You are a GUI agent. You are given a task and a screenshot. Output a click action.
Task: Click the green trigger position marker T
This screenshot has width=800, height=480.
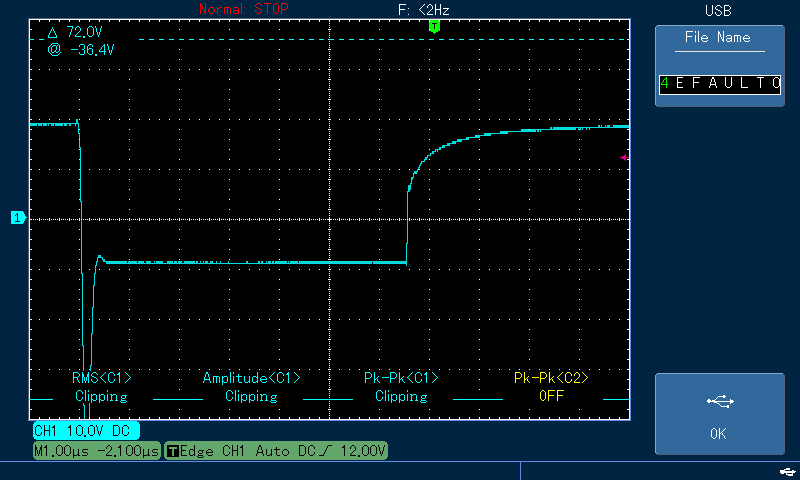tap(434, 27)
